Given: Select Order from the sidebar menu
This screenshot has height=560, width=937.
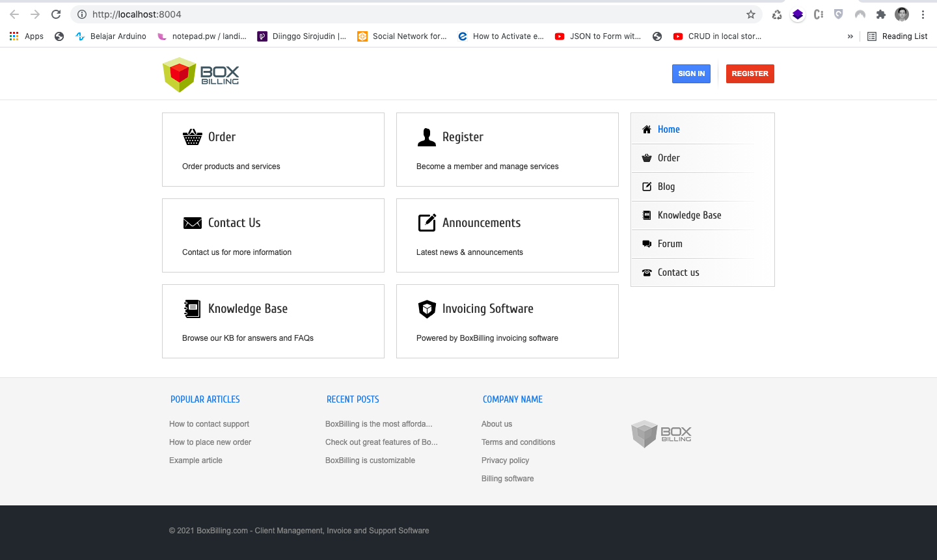Looking at the screenshot, I should (668, 157).
